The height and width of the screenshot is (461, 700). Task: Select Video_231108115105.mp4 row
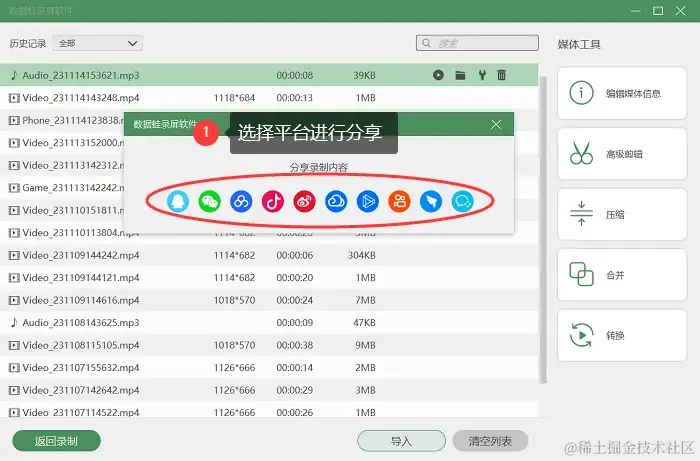click(269, 345)
